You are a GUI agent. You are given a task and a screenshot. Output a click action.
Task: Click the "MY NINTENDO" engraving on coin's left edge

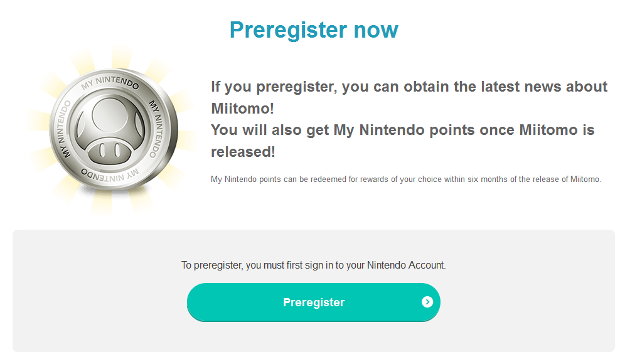(x=63, y=129)
